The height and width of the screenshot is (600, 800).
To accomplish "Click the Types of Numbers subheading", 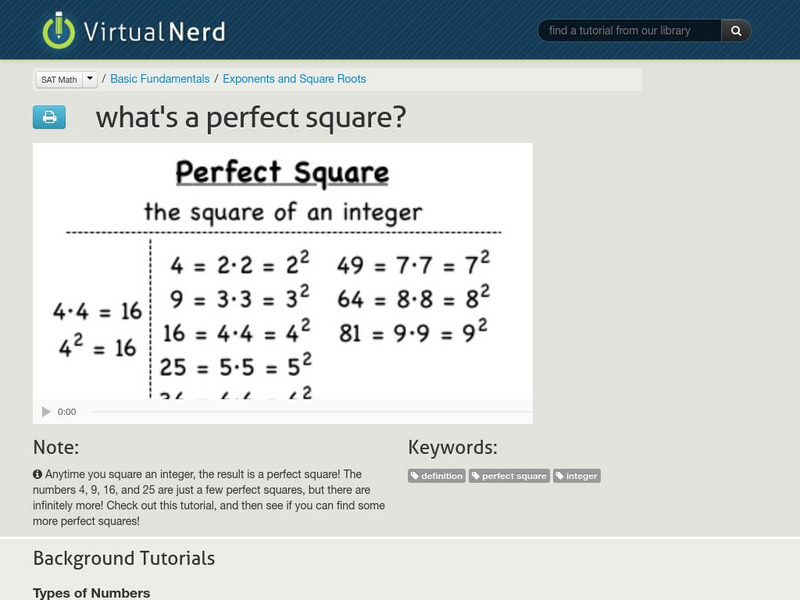I will [x=91, y=593].
